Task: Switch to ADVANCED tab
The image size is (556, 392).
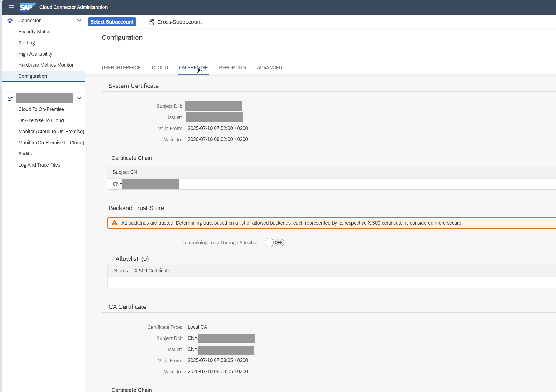Action: coord(270,68)
